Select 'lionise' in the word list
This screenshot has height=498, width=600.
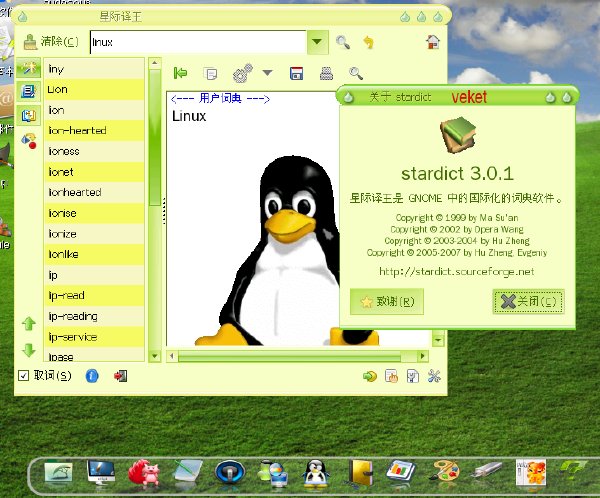tap(94, 213)
